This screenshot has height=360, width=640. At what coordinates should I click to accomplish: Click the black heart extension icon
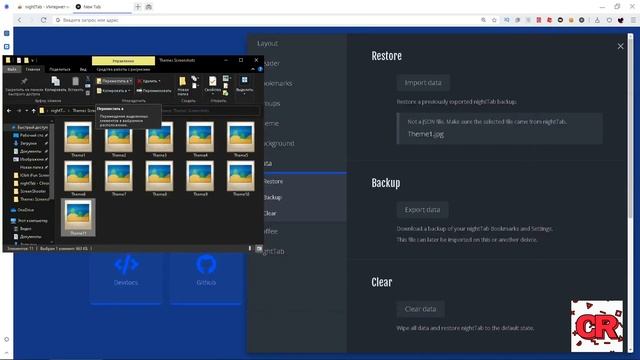coord(621,20)
